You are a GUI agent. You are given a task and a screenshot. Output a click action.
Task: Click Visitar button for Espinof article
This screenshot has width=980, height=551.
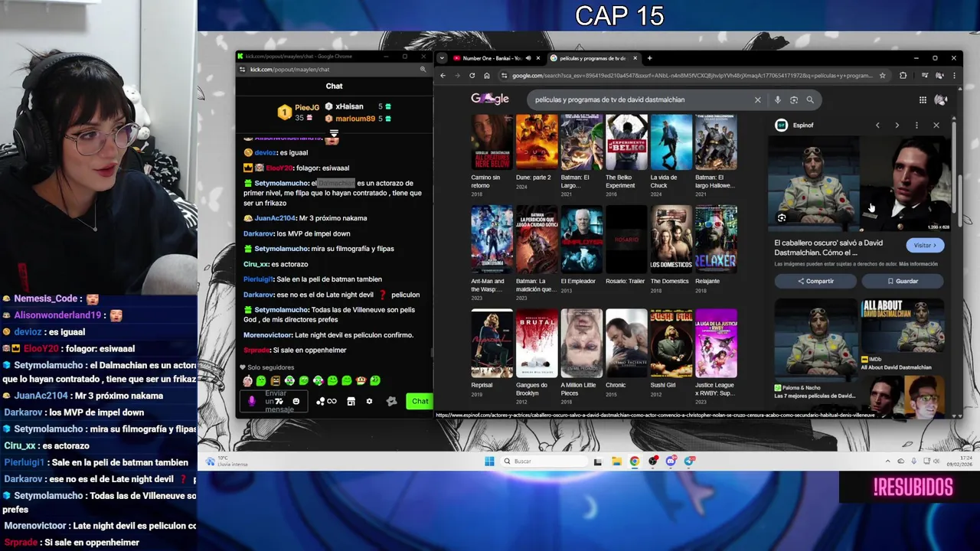click(x=925, y=246)
